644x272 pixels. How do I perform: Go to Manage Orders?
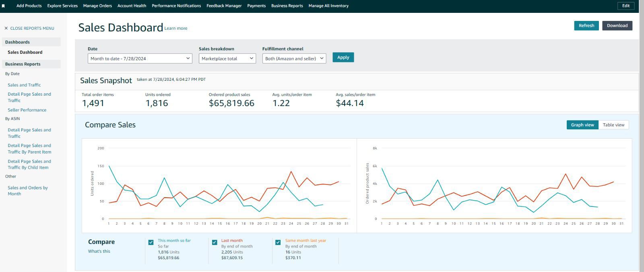pyautogui.click(x=97, y=6)
